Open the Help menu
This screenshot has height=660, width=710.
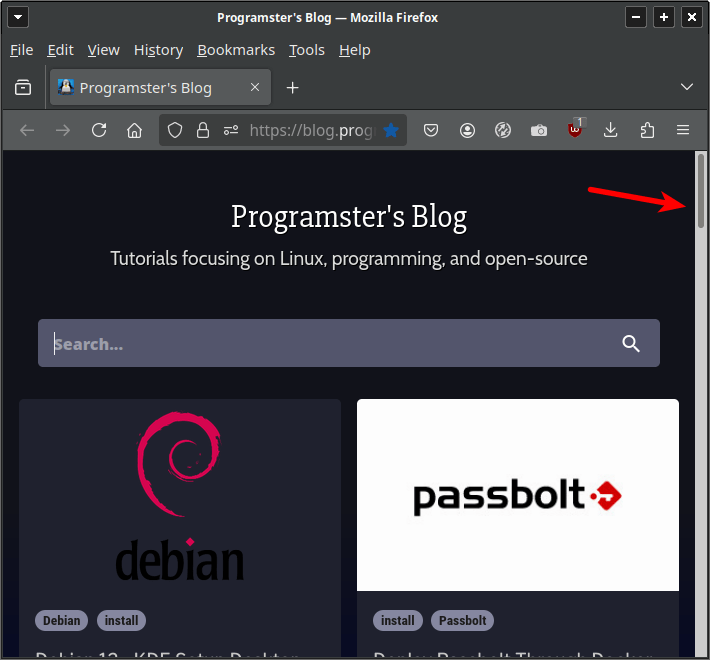(355, 50)
